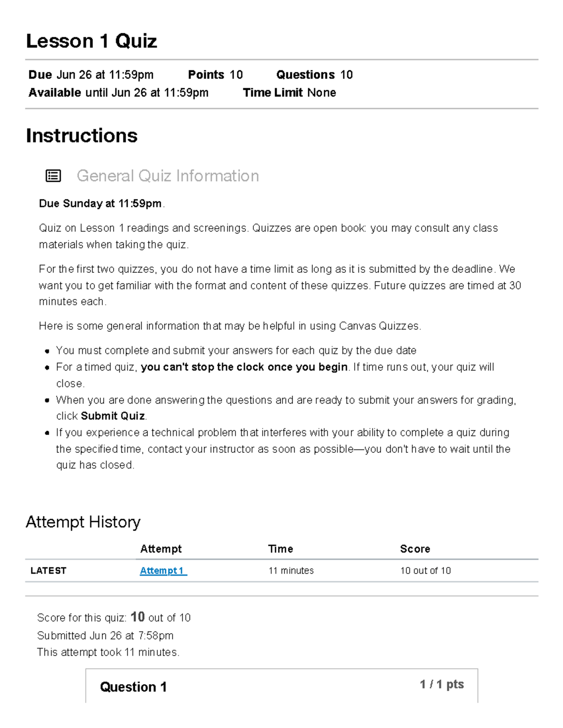Select the General Quiz Information heading
This screenshot has height=728, width=563.
[167, 176]
